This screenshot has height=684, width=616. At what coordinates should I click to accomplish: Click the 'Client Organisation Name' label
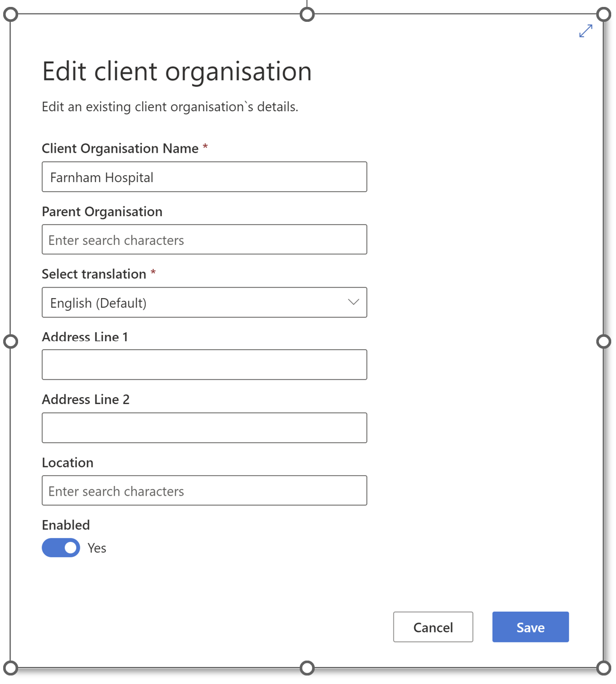(x=120, y=149)
